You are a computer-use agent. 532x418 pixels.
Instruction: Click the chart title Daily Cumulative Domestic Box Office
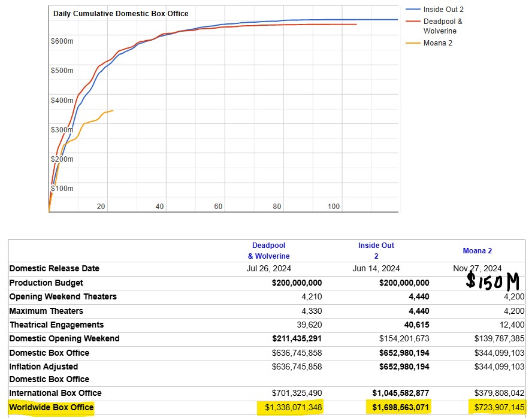[120, 14]
